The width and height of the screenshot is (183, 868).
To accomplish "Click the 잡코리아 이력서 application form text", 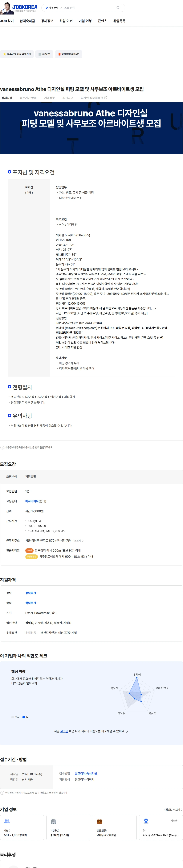I will pos(84,779).
